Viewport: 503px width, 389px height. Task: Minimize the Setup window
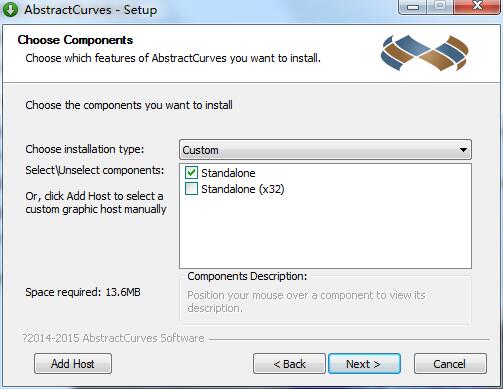click(413, 7)
